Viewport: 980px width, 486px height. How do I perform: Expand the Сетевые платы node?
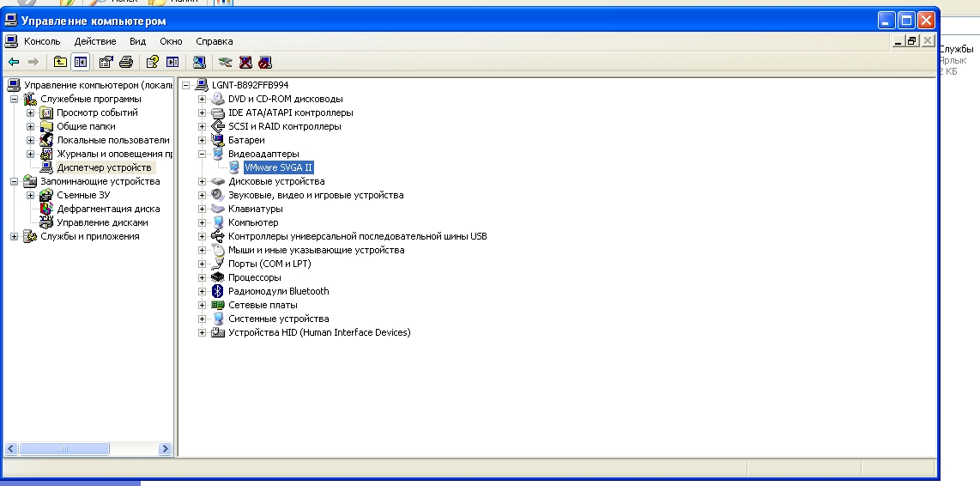click(x=203, y=305)
